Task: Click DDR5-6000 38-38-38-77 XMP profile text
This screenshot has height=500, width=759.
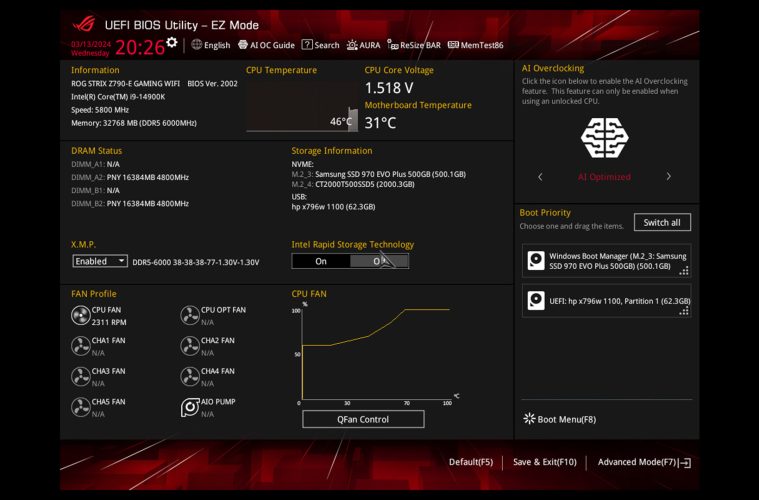Action: tap(196, 262)
